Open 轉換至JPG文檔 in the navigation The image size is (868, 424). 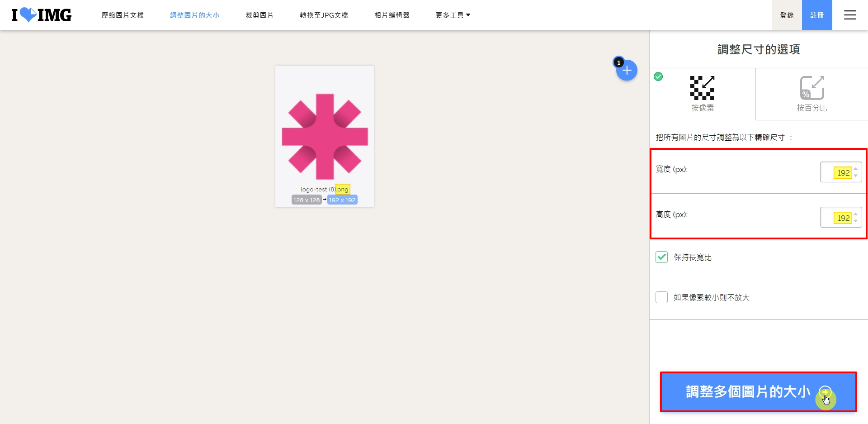(x=324, y=15)
